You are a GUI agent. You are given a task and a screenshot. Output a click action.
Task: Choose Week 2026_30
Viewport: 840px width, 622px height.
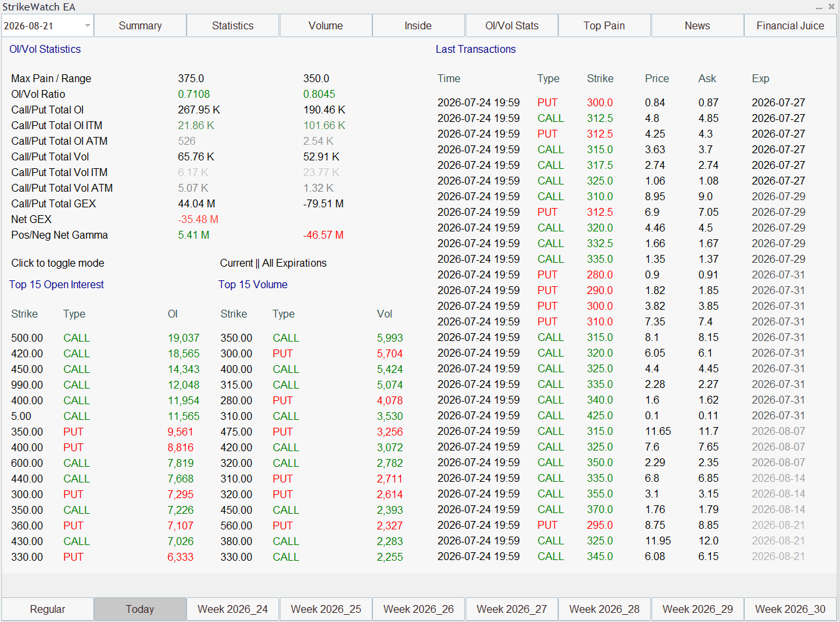pyautogui.click(x=790, y=609)
